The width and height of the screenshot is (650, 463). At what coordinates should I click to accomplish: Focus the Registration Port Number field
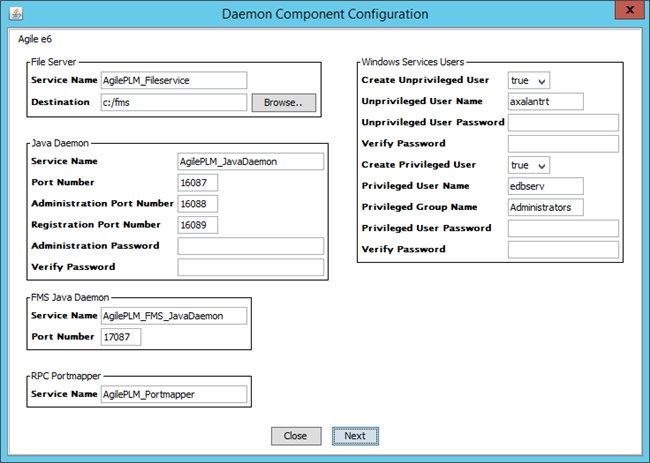(x=198, y=225)
